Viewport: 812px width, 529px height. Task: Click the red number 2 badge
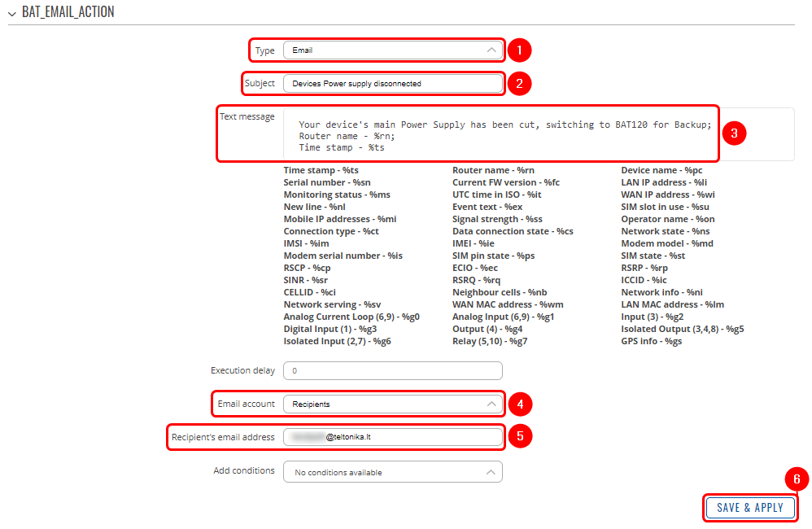tap(519, 83)
